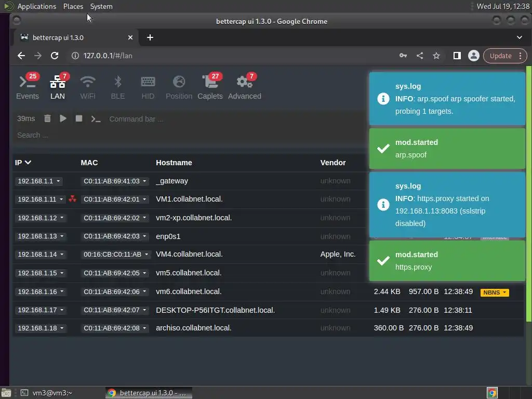Viewport: 532px width, 399px height.
Task: Click the Apple, Inc. vendor cell
Action: pos(338,254)
